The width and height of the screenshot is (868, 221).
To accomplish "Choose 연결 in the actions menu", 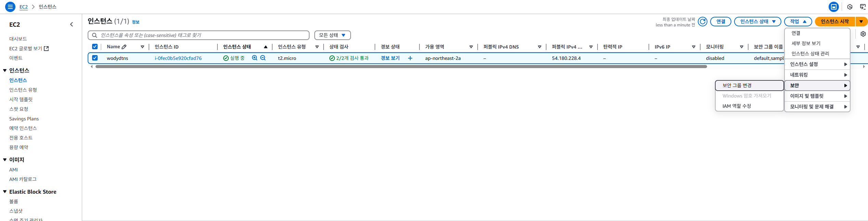I will (817, 33).
